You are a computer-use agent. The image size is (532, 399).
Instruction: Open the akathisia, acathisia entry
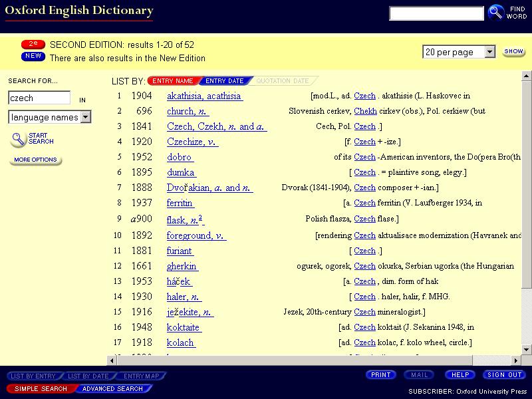click(205, 96)
